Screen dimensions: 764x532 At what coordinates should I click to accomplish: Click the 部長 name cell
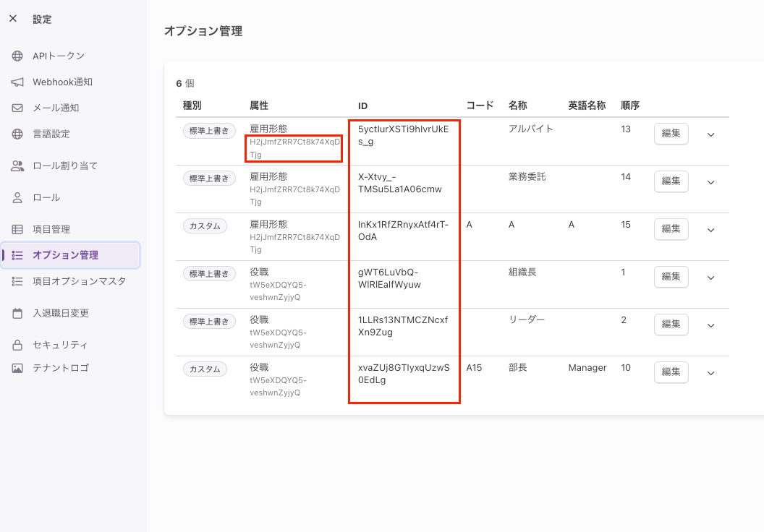click(x=518, y=367)
